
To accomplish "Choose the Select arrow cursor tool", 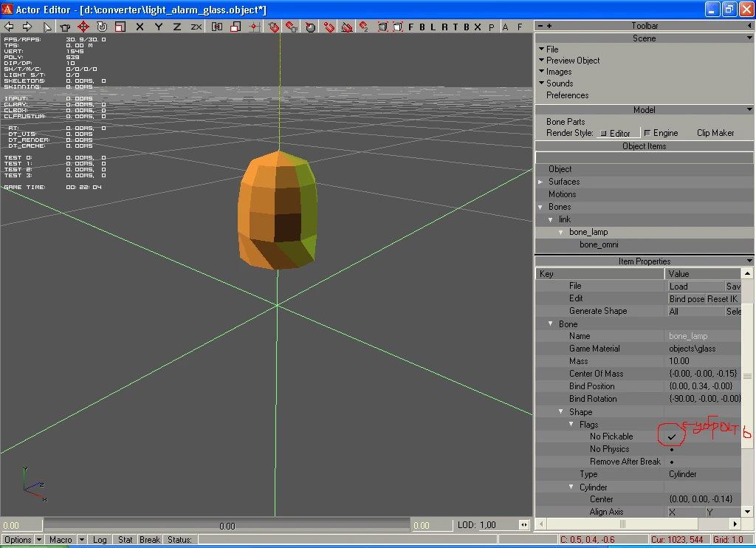I will (48, 27).
